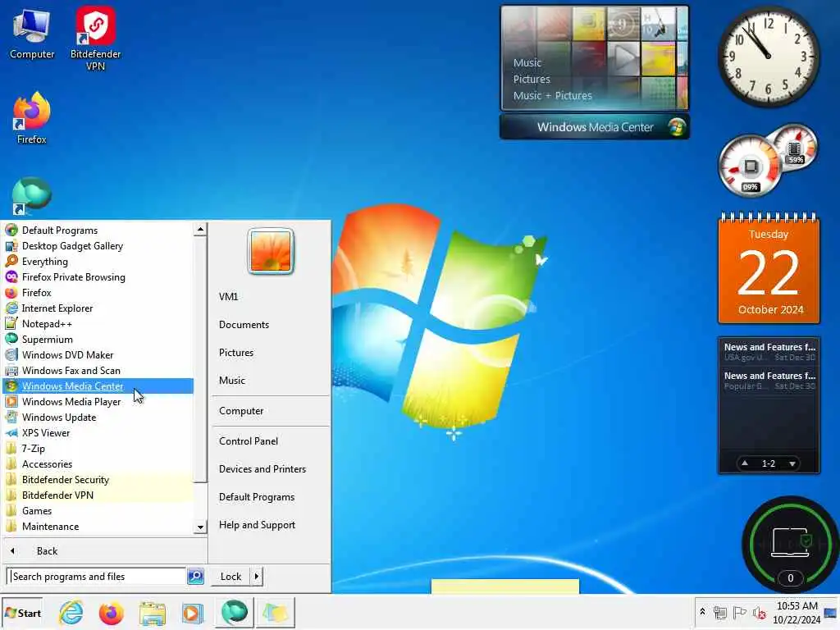Open Windows Media Player from the taskbar

click(192, 613)
